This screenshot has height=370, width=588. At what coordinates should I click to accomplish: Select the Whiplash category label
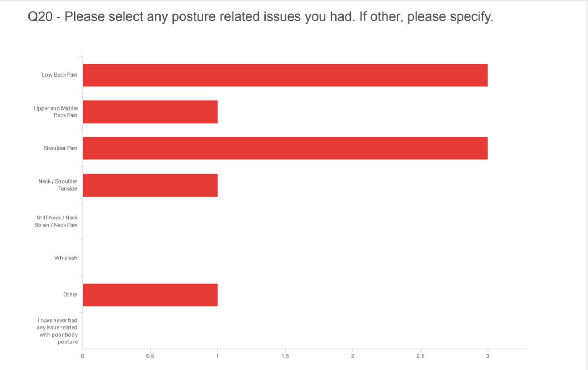coord(66,258)
